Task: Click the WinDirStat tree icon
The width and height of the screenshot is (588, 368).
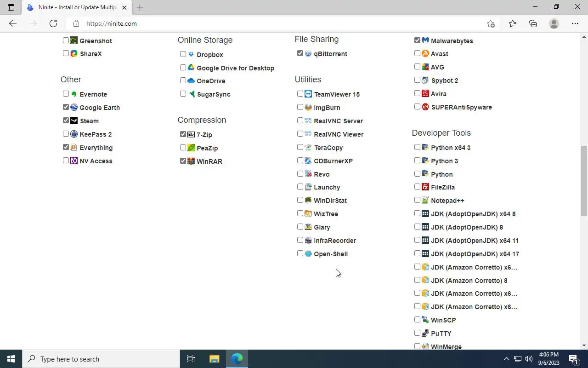Action: (308, 200)
